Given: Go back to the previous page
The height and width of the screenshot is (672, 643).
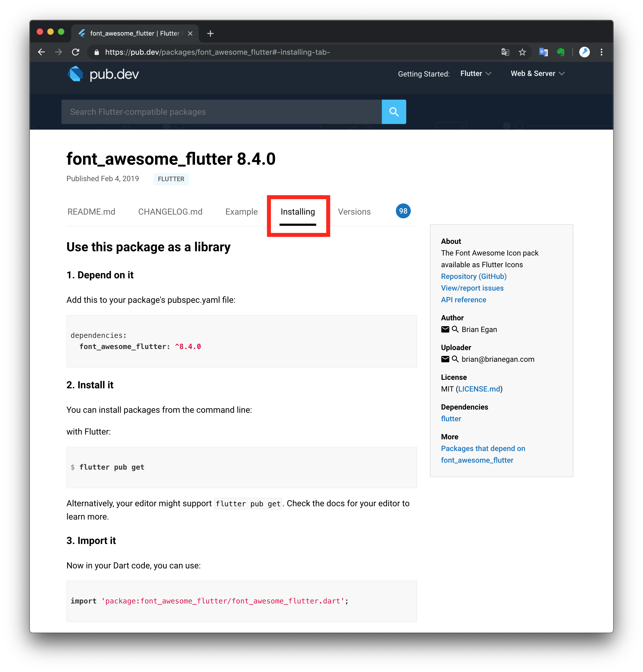Looking at the screenshot, I should click(41, 52).
